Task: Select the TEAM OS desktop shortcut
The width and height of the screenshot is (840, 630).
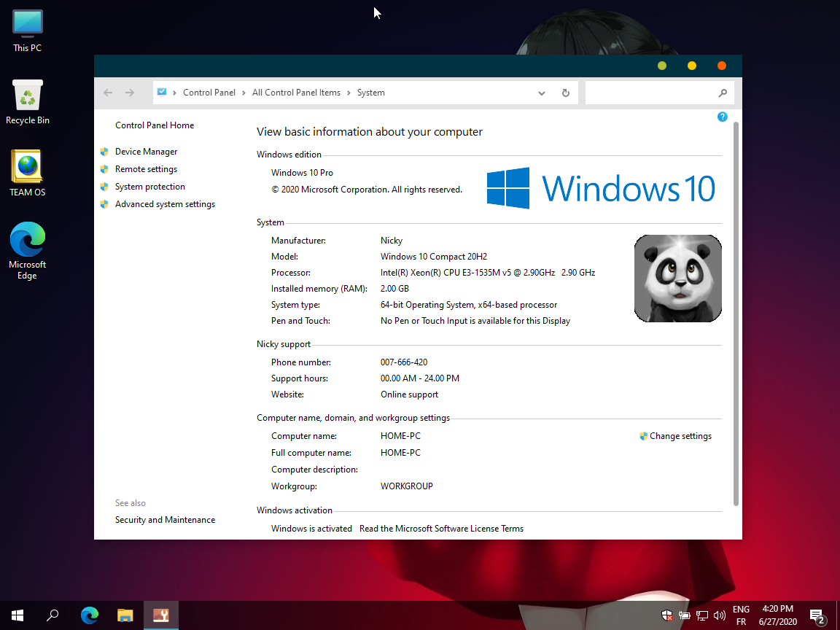Action: (x=27, y=174)
